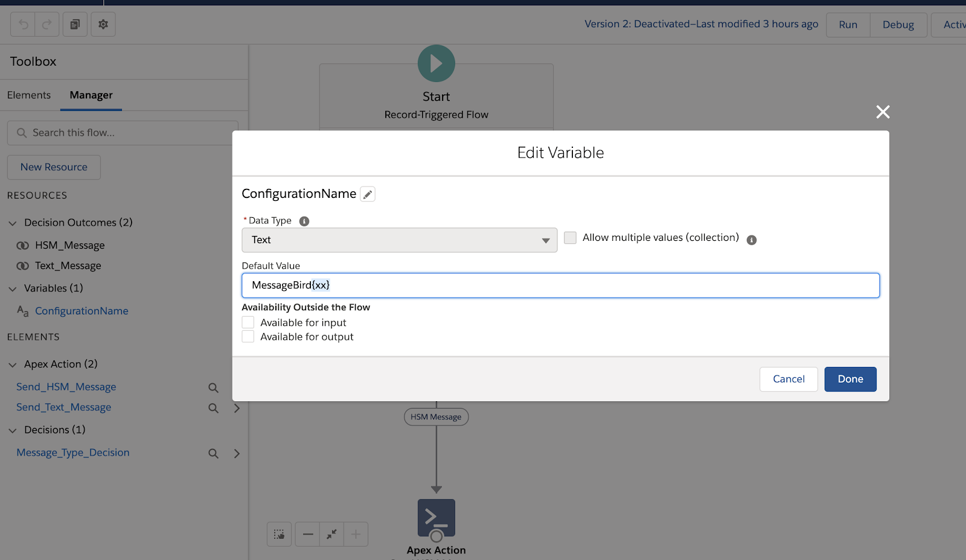966x560 pixels.
Task: Click the fit-to-view canvas icon
Action: 331,534
